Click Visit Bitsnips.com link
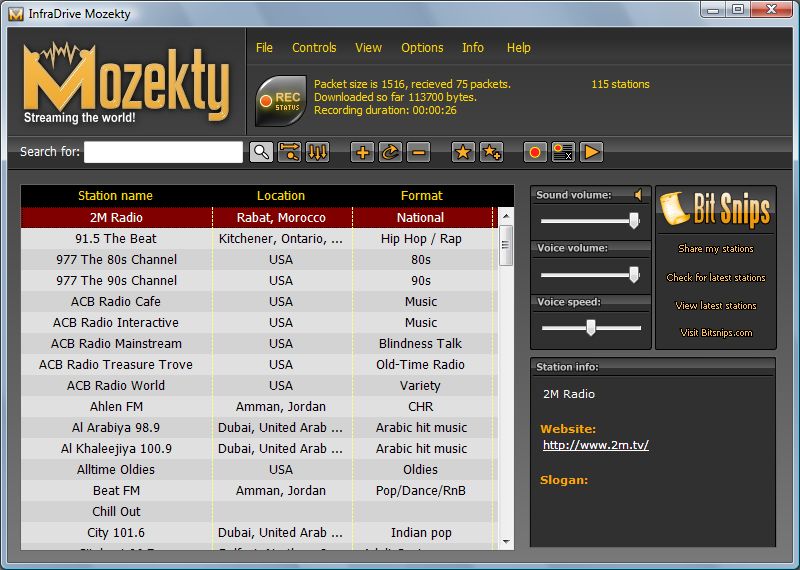The height and width of the screenshot is (570, 800). pyautogui.click(x=716, y=333)
